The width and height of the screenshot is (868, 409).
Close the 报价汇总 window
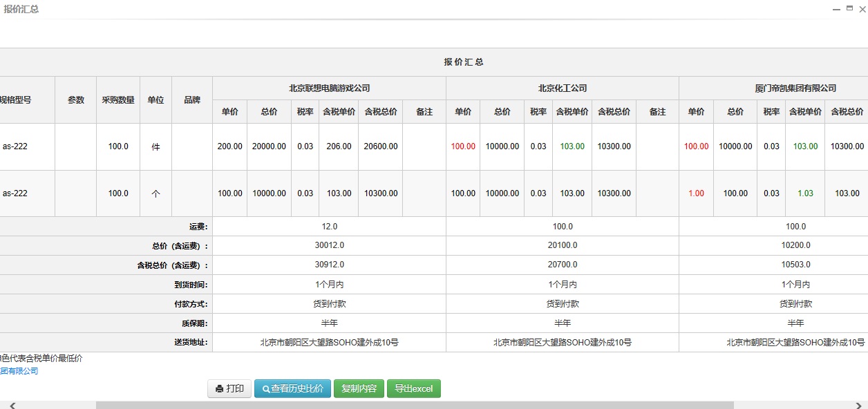coord(862,9)
